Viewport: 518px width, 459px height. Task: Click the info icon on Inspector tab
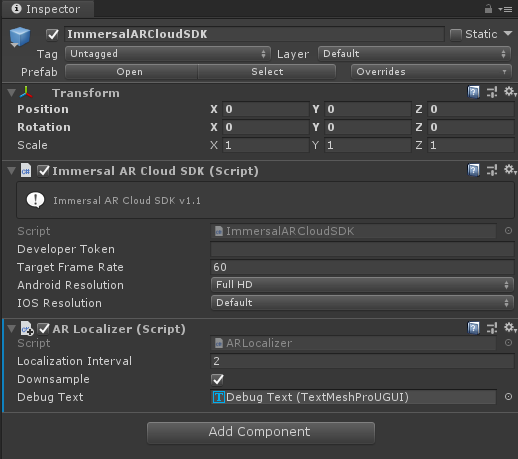click(16, 9)
